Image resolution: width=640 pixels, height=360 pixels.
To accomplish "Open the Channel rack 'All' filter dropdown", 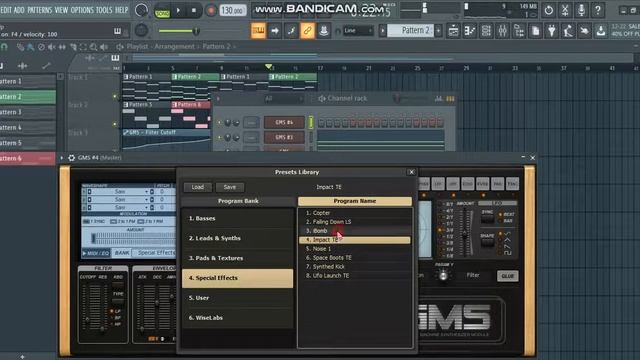I will pos(283,99).
